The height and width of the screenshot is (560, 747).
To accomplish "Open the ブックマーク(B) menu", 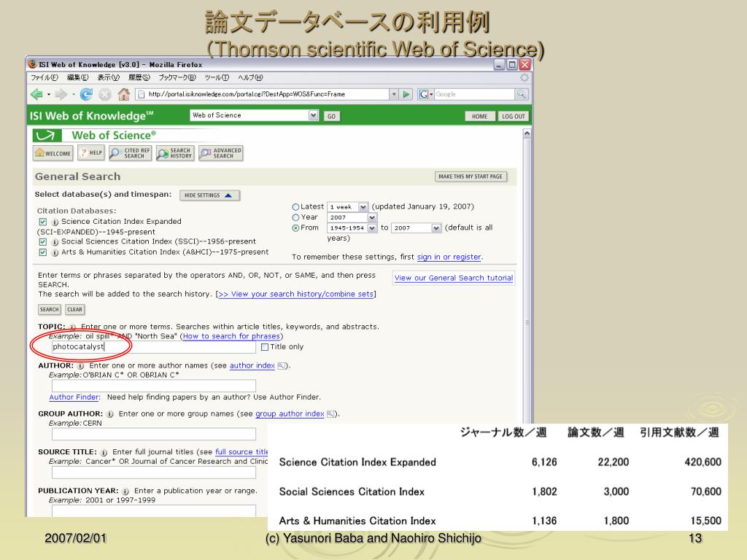I will pyautogui.click(x=177, y=77).
